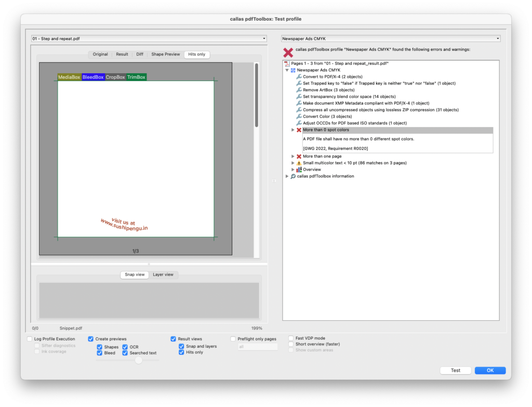The height and width of the screenshot is (407, 532).
Task: Select the Layer view tab
Action: click(x=164, y=275)
